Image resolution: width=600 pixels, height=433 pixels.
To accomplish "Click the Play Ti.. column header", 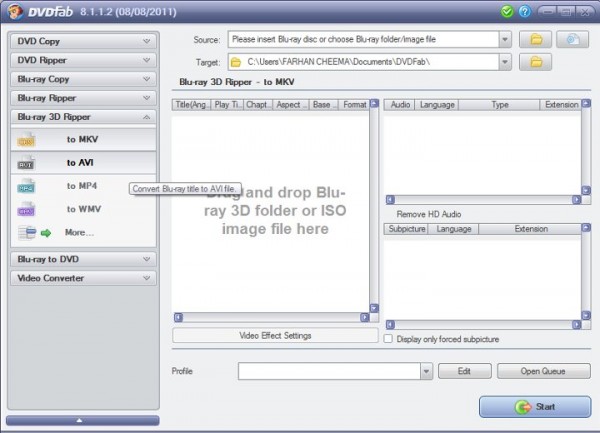I will tap(227, 104).
